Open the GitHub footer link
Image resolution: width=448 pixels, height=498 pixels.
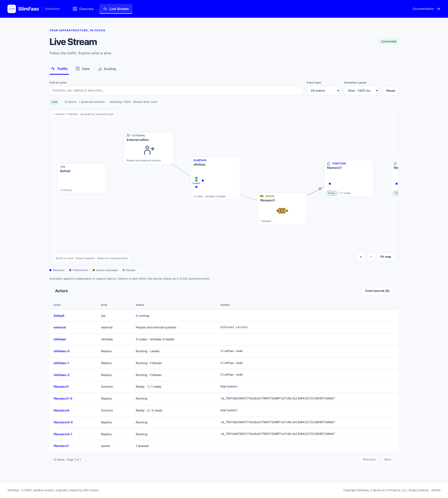(436, 490)
